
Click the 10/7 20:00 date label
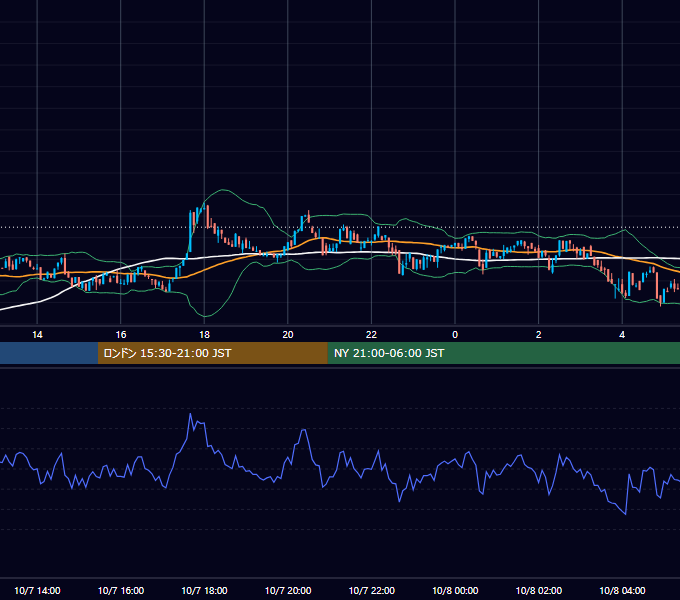click(x=288, y=590)
